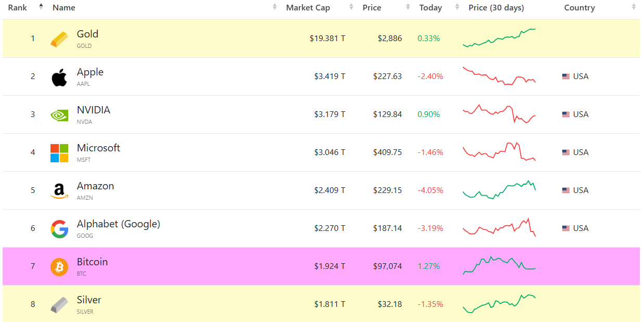Sort by Name column header
Viewport: 644px width, 322px height.
coord(64,8)
